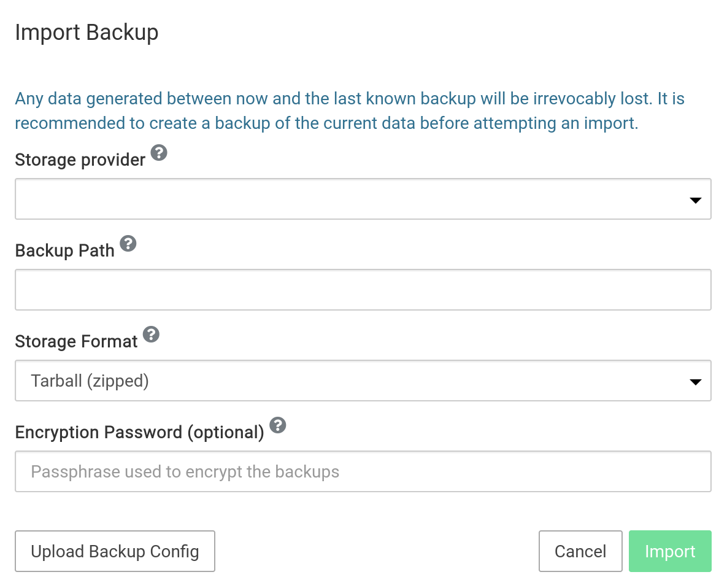Click help icon next to Storage provider
This screenshot has width=727, height=588.
[x=159, y=153]
